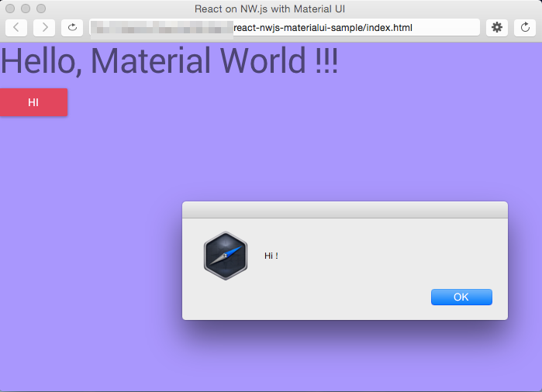Viewport: 542px width, 392px height.
Task: Dismiss the alert with the OK button
Action: pos(461,297)
